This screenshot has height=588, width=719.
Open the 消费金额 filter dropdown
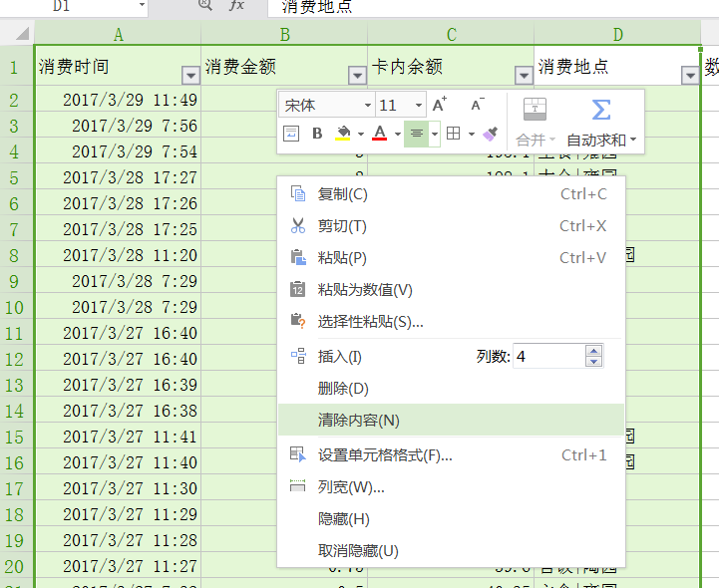[x=357, y=75]
